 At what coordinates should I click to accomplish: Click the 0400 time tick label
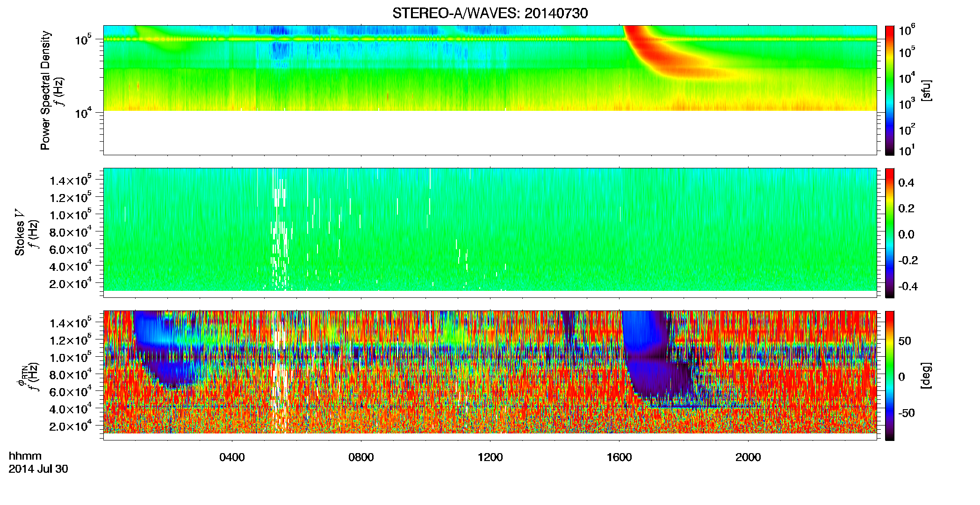tap(232, 457)
